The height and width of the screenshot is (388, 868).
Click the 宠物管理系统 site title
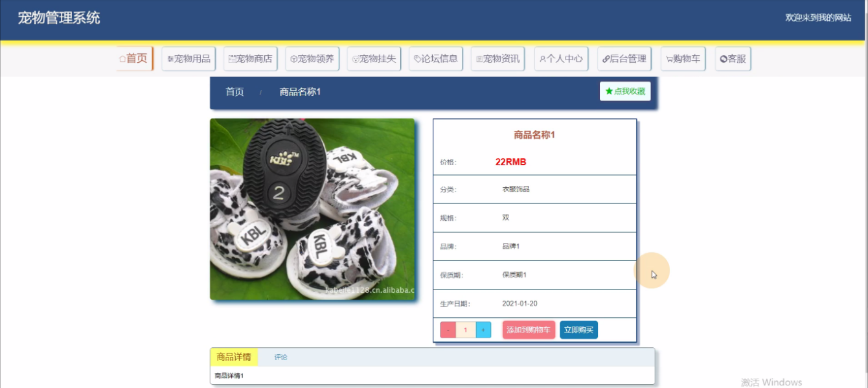[59, 18]
